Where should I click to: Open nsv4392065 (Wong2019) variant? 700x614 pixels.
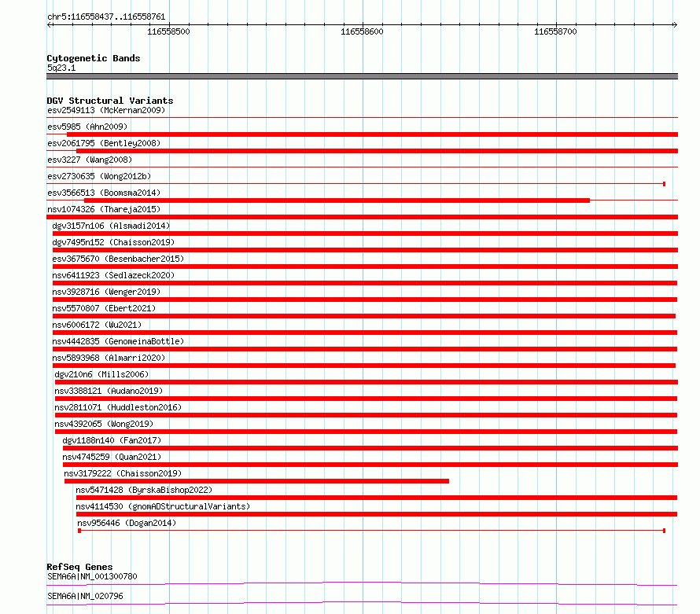[104, 424]
